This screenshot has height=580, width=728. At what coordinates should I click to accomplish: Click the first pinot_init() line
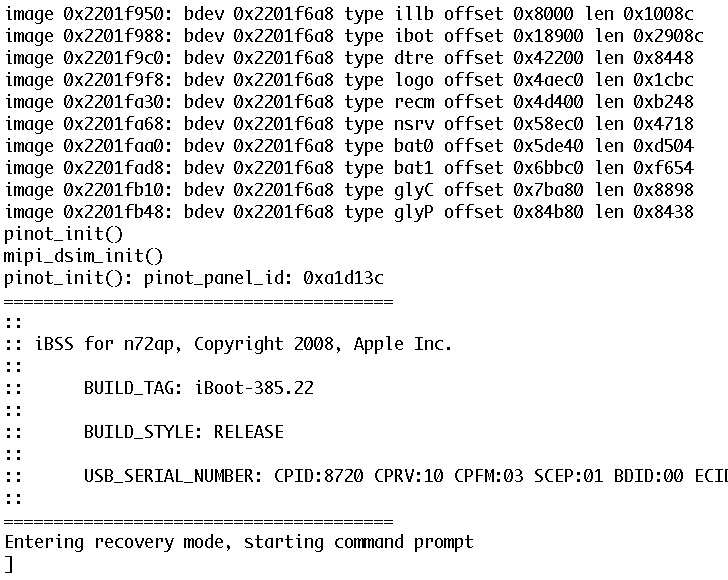[64, 234]
